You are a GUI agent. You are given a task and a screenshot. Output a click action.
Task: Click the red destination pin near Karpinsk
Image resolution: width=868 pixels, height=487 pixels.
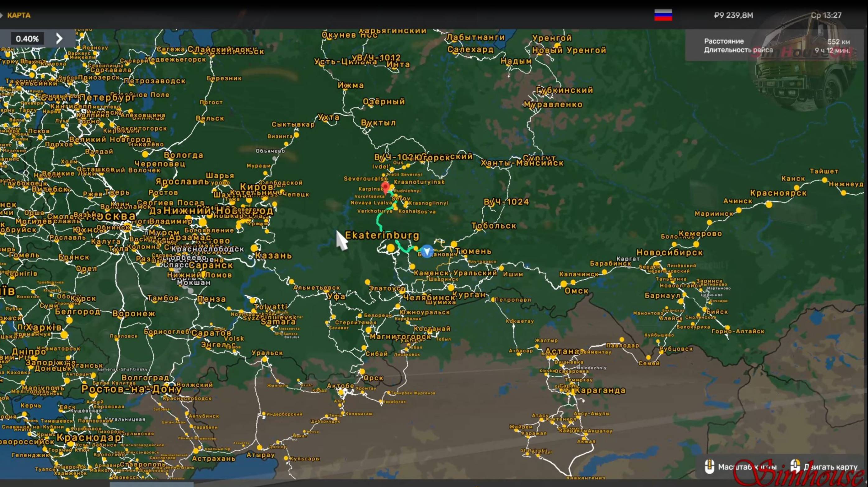[x=385, y=187]
